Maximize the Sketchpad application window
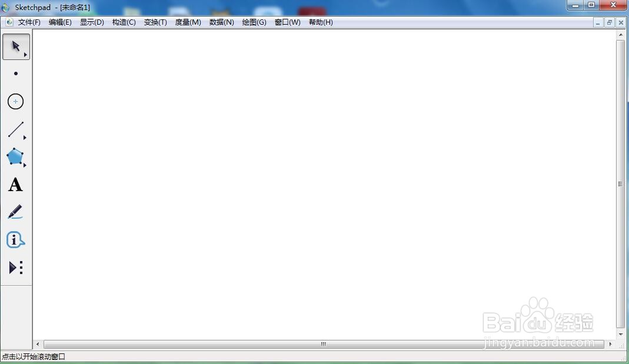The width and height of the screenshot is (629, 364). click(591, 5)
